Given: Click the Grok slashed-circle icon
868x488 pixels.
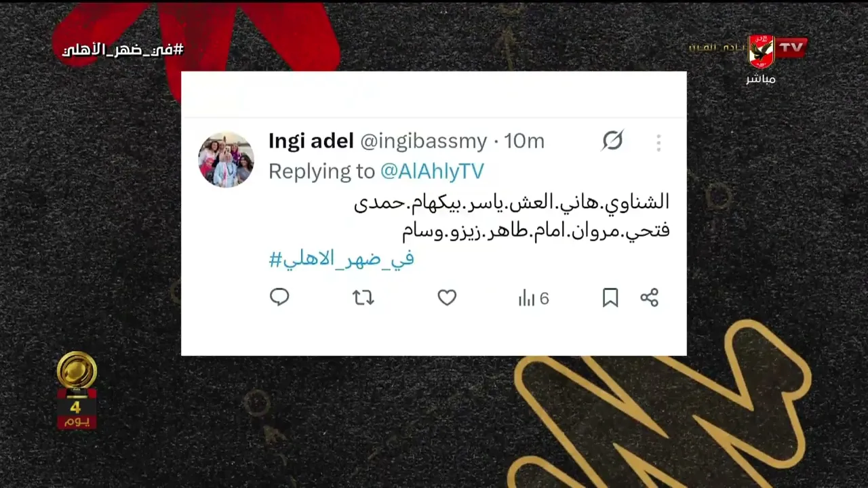Looking at the screenshot, I should (x=612, y=141).
